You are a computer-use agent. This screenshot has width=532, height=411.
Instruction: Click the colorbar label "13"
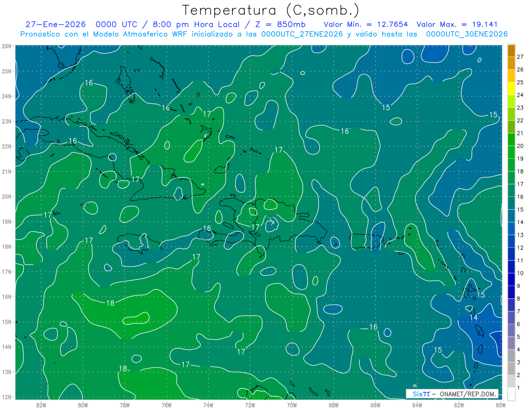pos(520,235)
